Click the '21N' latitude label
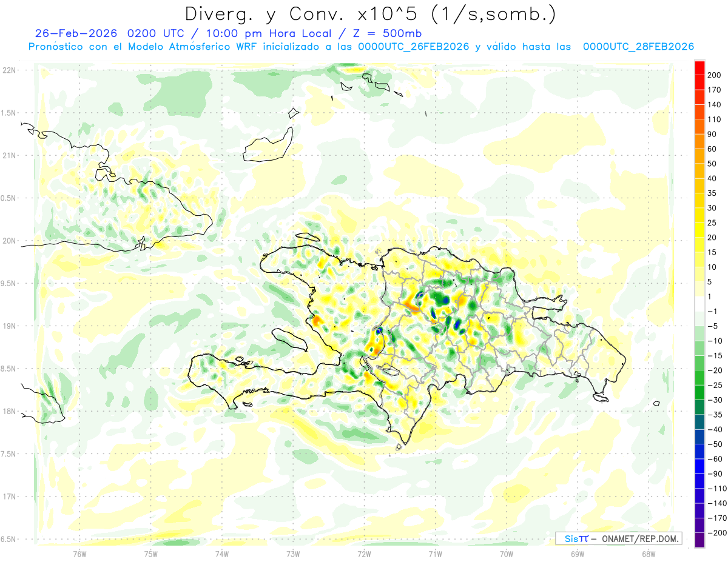 coord(9,156)
